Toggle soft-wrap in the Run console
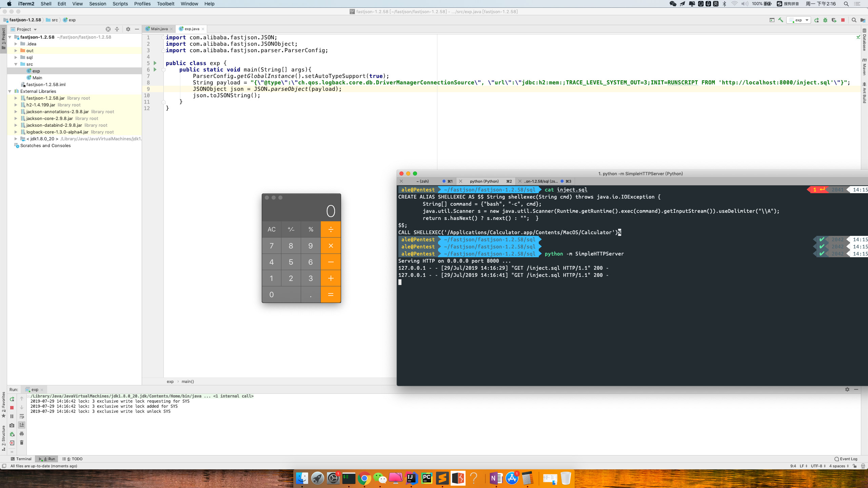The image size is (868, 488). (22, 416)
